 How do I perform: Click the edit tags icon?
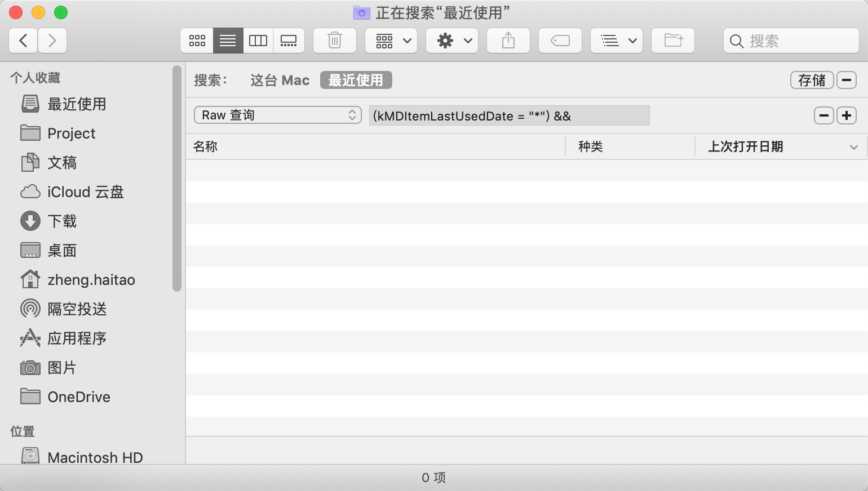[x=560, y=41]
